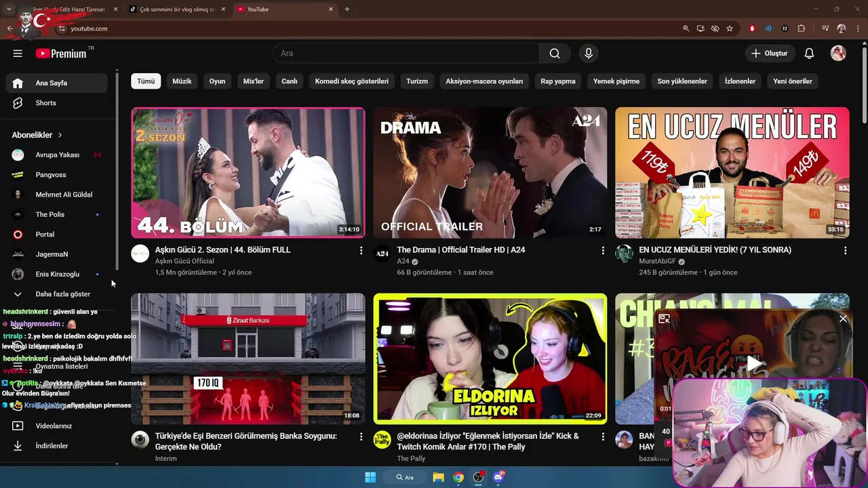Open options for Aşkın Gücü 44. Bölüm video
This screenshot has height=488, width=868.
[x=361, y=250]
